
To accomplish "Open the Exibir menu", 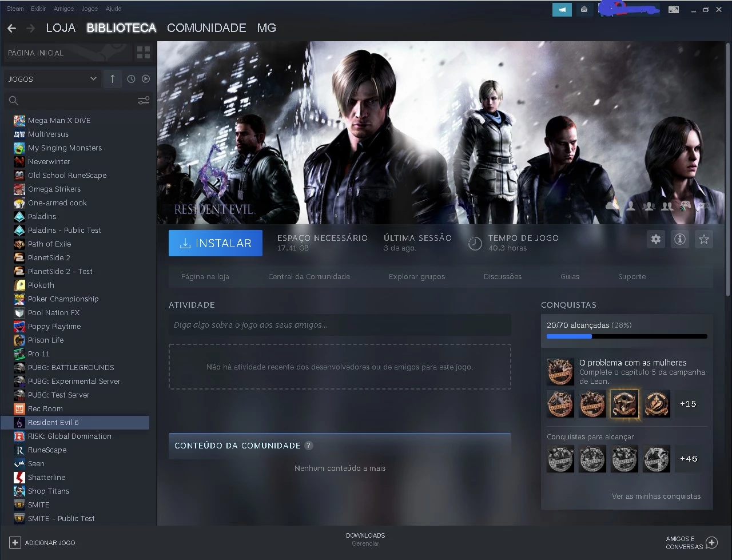I will [x=38, y=9].
